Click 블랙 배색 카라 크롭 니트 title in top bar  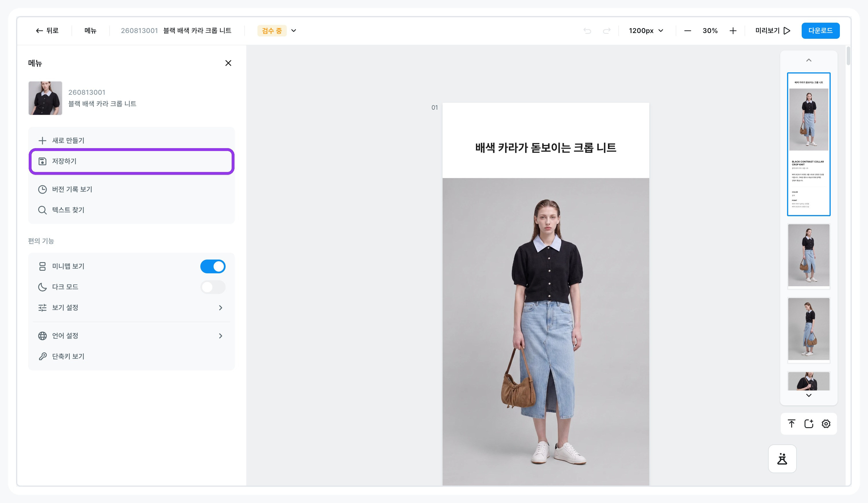pyautogui.click(x=197, y=31)
